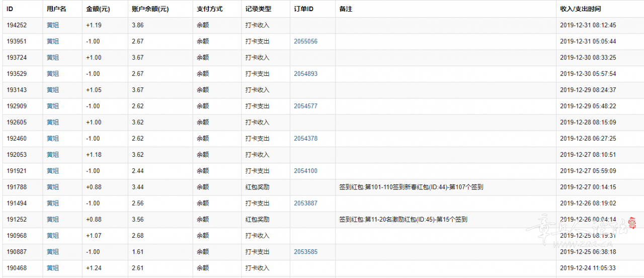Click timestamp 2019-12-28 06:27:25
Image resolution: width=644 pixels, height=278 pixels.
(x=588, y=138)
